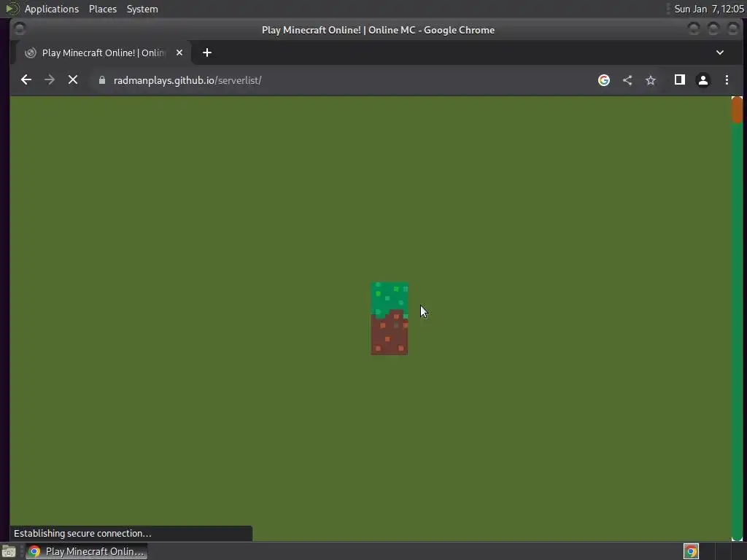The image size is (747, 560).
Task: Click the date and time clock
Action: tap(709, 9)
